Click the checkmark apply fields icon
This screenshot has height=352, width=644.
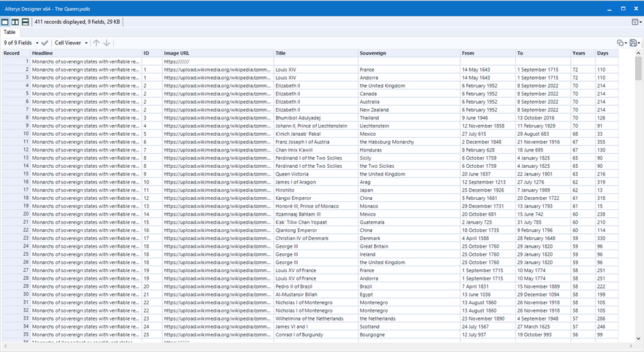(x=45, y=43)
